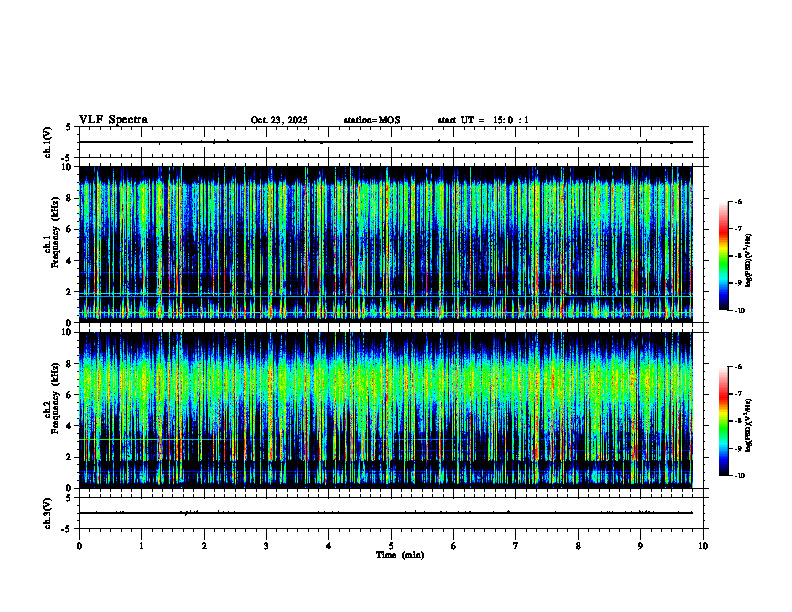The width and height of the screenshot is (792, 612).
Task: Click time axis tick label "8"
Action: click(x=578, y=546)
